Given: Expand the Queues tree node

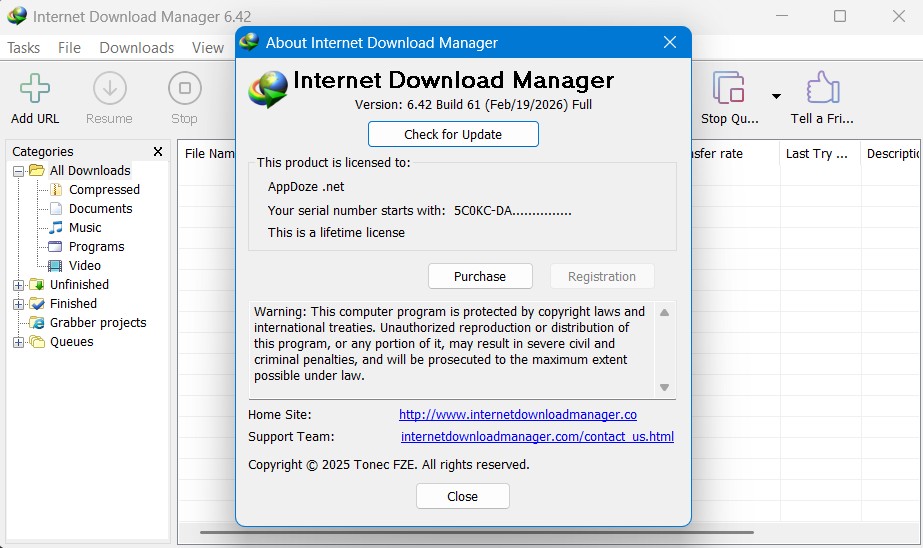Looking at the screenshot, I should (18, 343).
